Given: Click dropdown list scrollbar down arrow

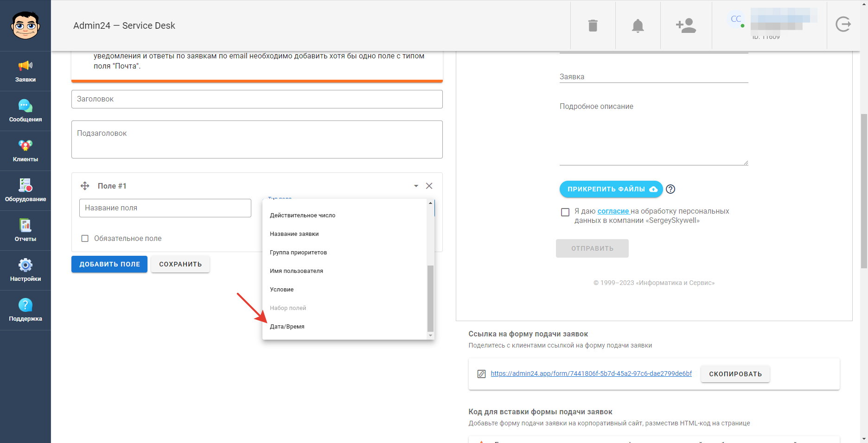Looking at the screenshot, I should pos(430,335).
